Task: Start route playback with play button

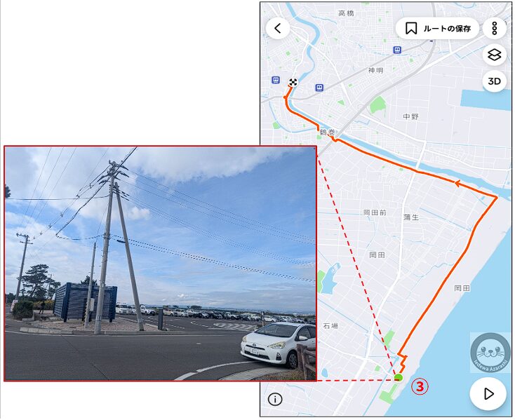Action: [488, 393]
